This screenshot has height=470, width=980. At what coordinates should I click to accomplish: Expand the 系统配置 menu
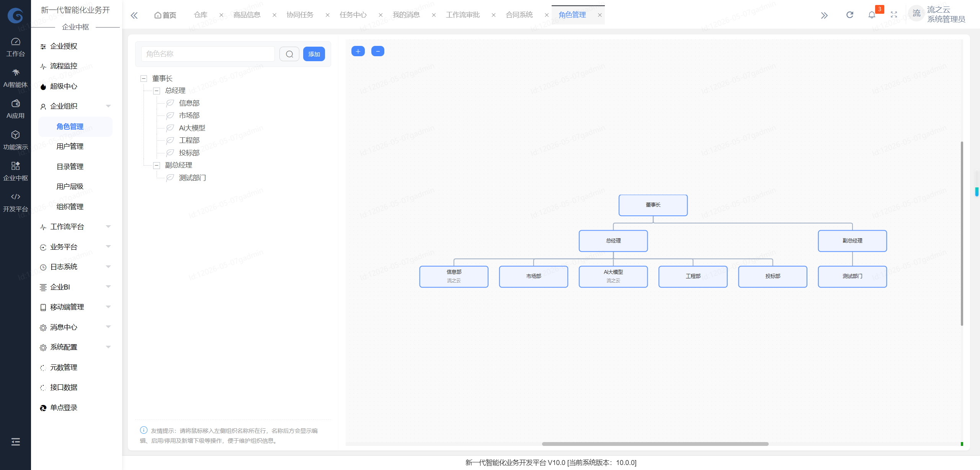pos(76,347)
